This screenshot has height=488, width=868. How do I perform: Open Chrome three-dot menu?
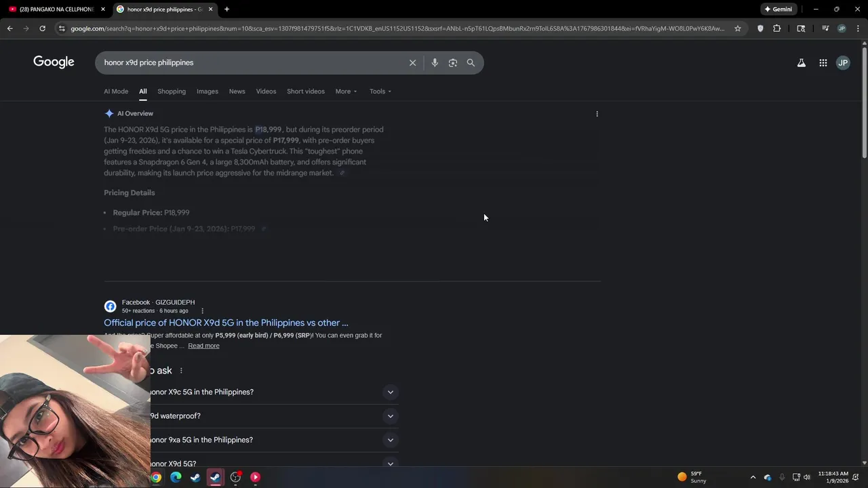point(858,28)
